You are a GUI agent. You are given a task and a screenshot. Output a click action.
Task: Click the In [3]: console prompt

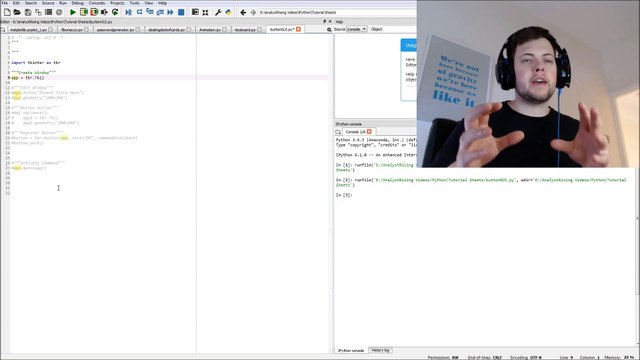point(344,195)
